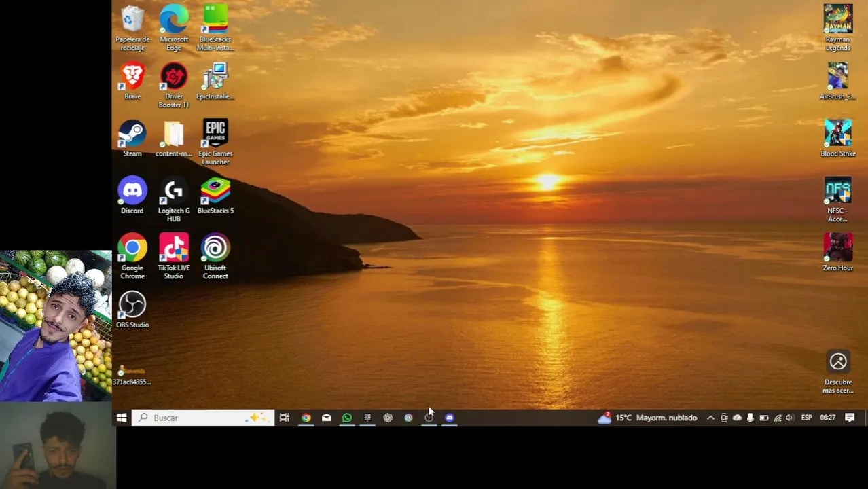Open Driver Booster 11 shortcut
Screen dimensions: 868x489
pyautogui.click(x=174, y=85)
